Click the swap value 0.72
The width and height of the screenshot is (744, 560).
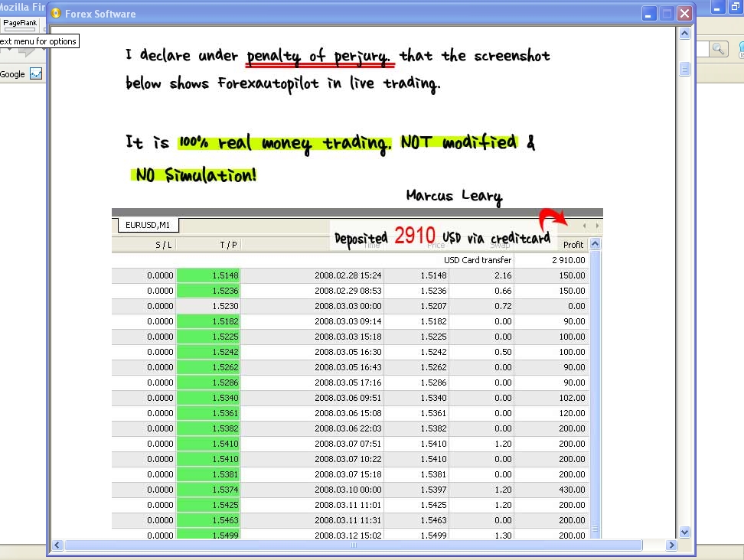pos(503,306)
